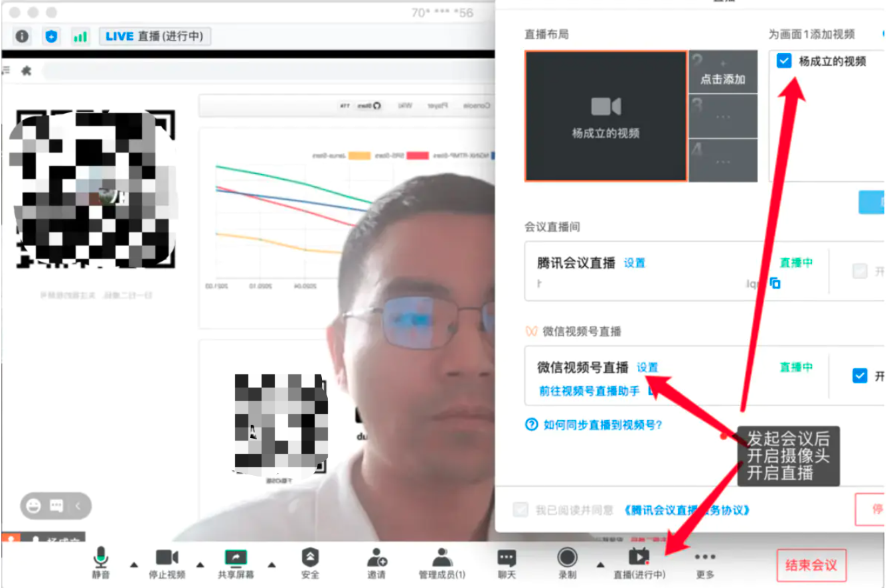Open the 安全 security menu

[310, 563]
